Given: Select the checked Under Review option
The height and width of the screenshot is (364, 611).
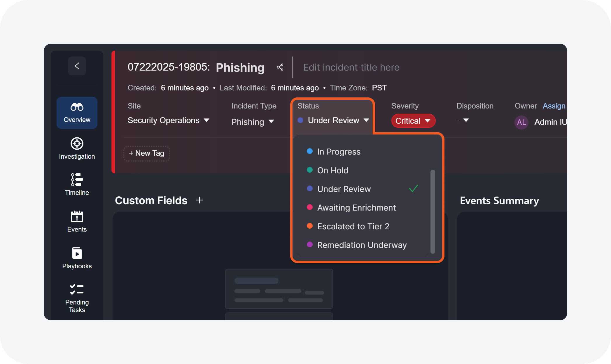Looking at the screenshot, I should pos(344,189).
